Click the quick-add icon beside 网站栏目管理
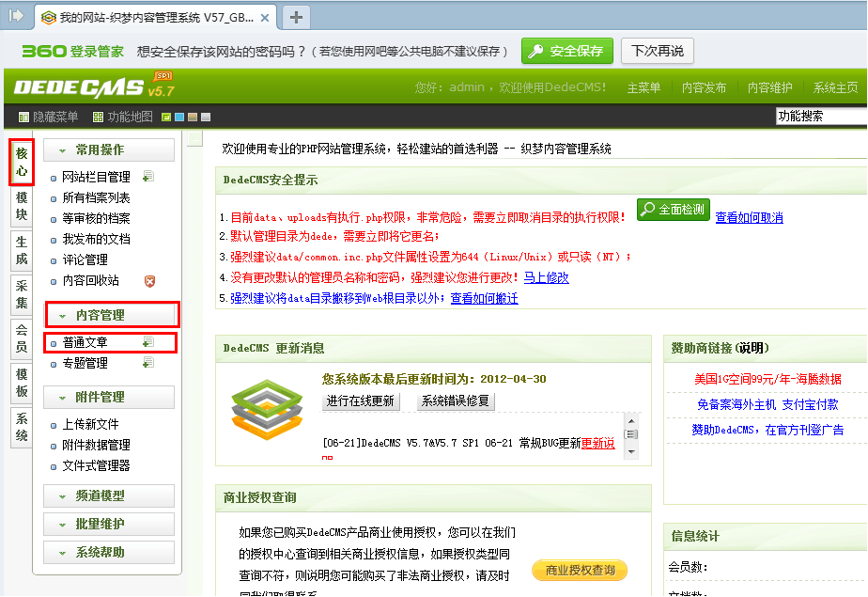Viewport: 868px width, 597px height. coord(148,175)
